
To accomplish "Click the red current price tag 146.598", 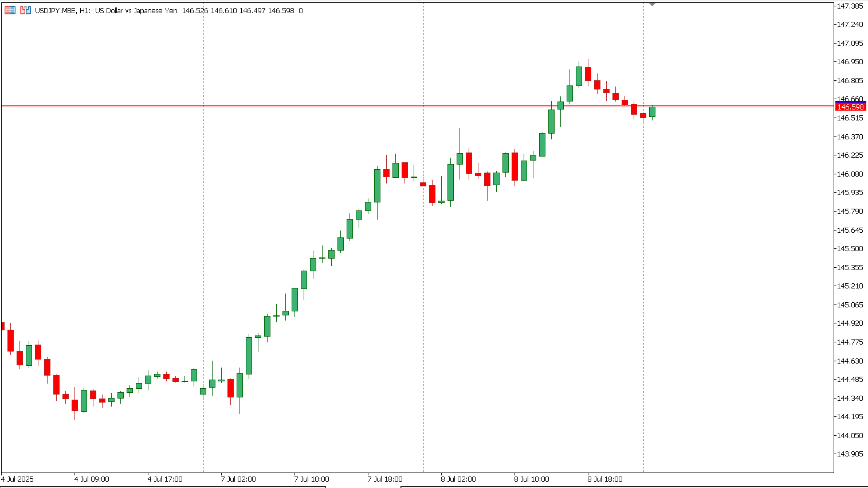I will click(x=850, y=107).
